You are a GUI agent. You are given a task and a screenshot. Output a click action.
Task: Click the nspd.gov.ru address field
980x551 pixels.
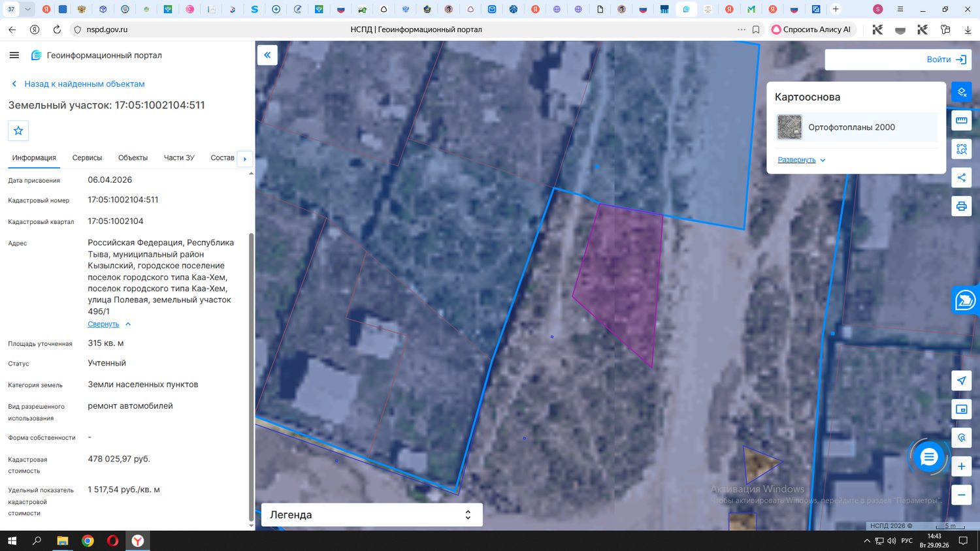[107, 29]
